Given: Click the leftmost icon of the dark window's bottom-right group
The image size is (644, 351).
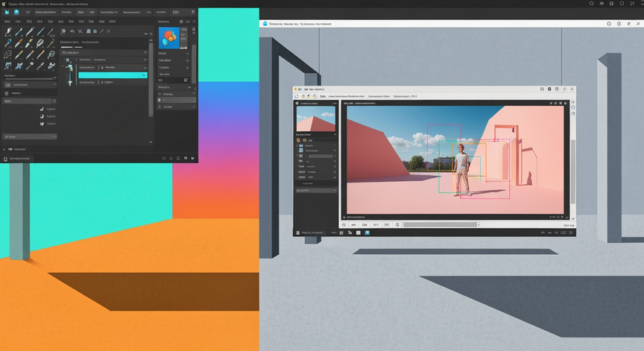Looking at the screenshot, I should [164, 159].
